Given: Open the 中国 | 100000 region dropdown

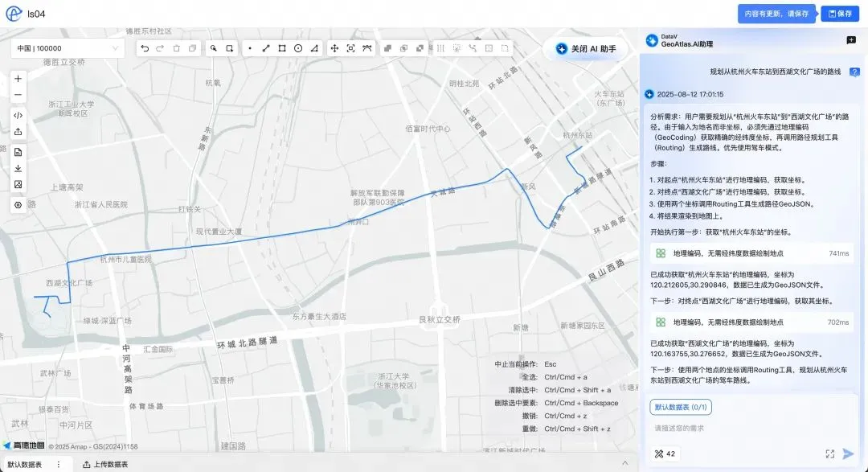Looking at the screenshot, I should click(x=68, y=48).
